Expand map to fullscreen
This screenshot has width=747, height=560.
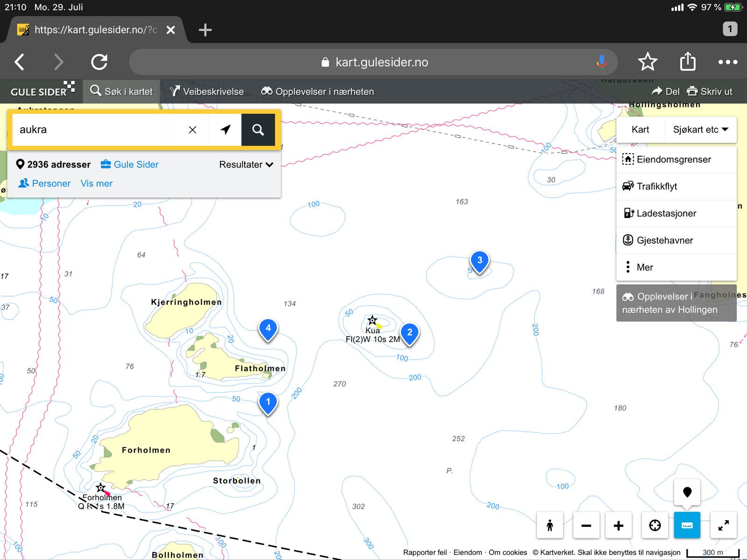click(723, 525)
